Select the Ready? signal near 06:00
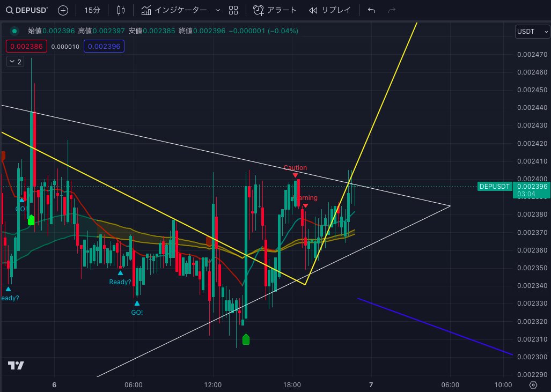Screen dimensions: 551x392 [x=120, y=278]
